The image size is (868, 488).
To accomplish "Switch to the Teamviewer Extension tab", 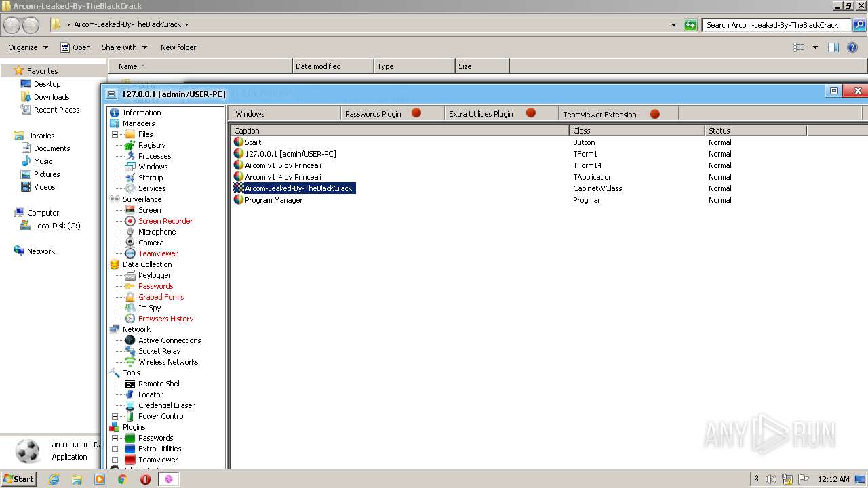I will (x=618, y=114).
